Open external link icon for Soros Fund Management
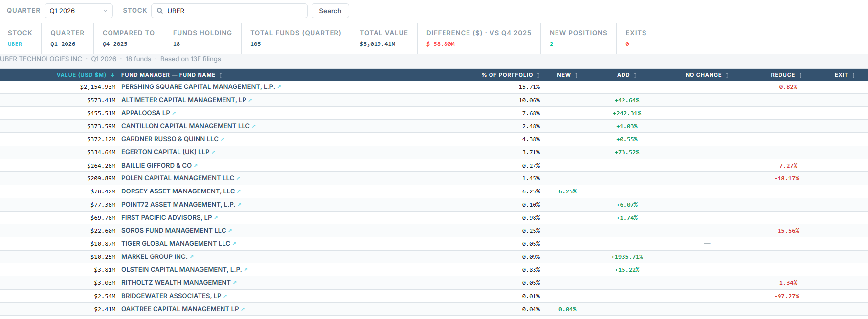Viewport: 868px width, 319px height. click(230, 231)
